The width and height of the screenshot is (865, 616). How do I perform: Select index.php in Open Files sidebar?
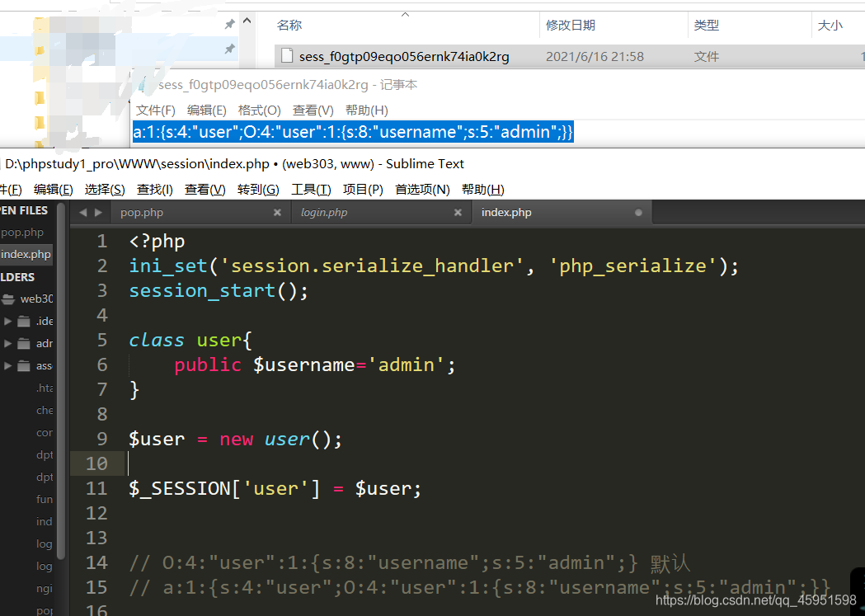click(x=26, y=254)
